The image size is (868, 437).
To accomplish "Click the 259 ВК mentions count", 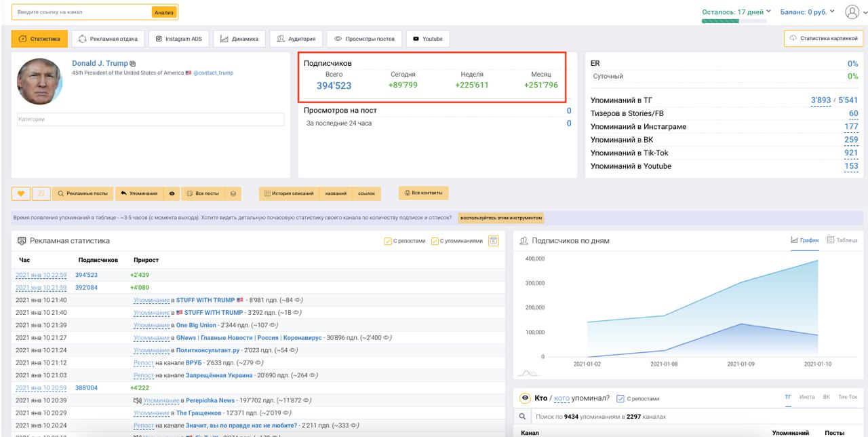I will (850, 140).
